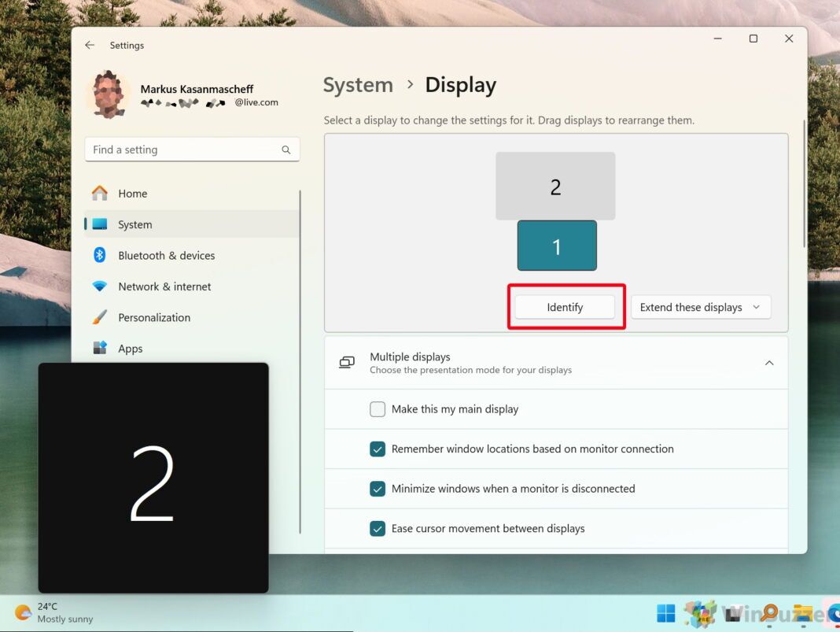Screen dimensions: 840x632
Task: Check Make this my main display
Action: pos(378,409)
